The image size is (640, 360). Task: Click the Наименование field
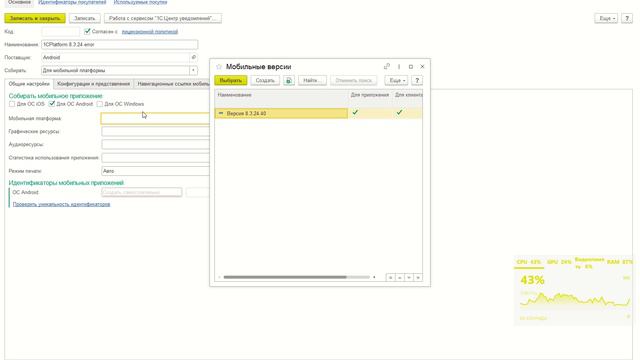pos(120,44)
